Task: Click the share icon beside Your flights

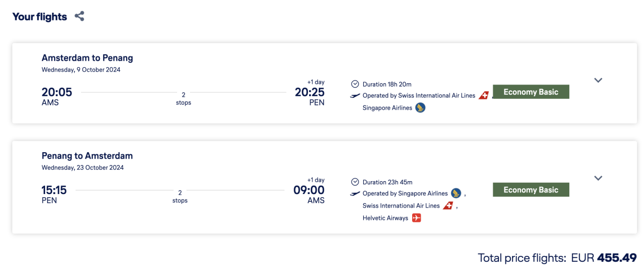Action: 79,16
